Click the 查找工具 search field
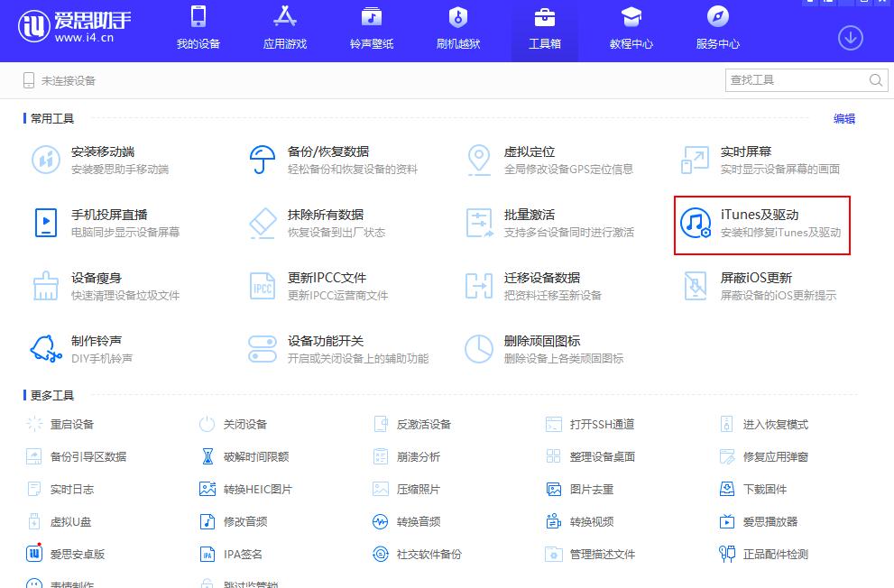The image size is (894, 588). (x=795, y=80)
